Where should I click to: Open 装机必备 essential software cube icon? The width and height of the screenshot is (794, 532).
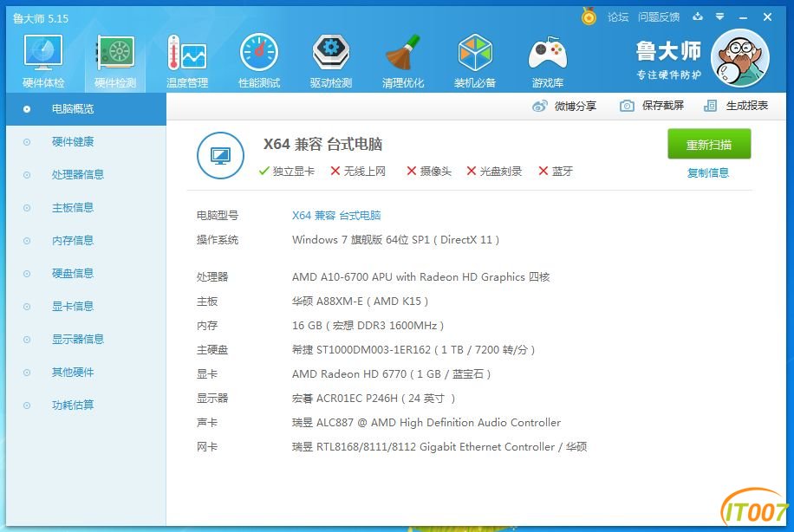coord(475,61)
